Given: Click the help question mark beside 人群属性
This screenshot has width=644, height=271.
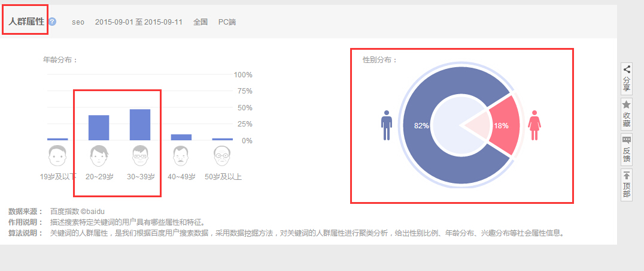Looking at the screenshot, I should (53, 22).
